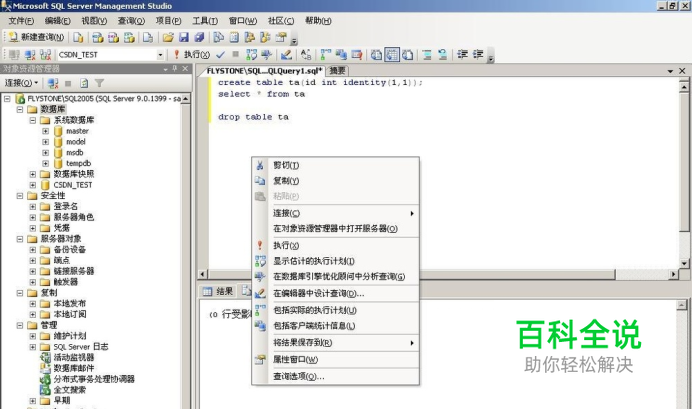Click Design Query in Editor toolbar icon

pyautogui.click(x=286, y=54)
